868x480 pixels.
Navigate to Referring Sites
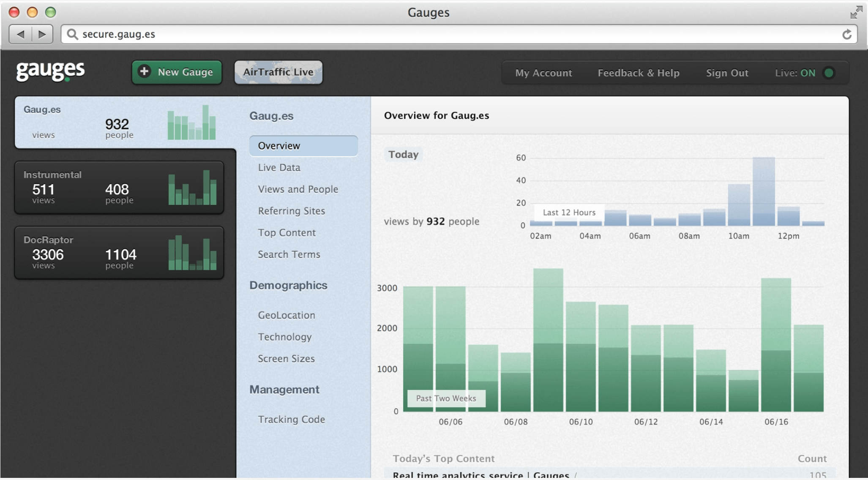tap(291, 211)
